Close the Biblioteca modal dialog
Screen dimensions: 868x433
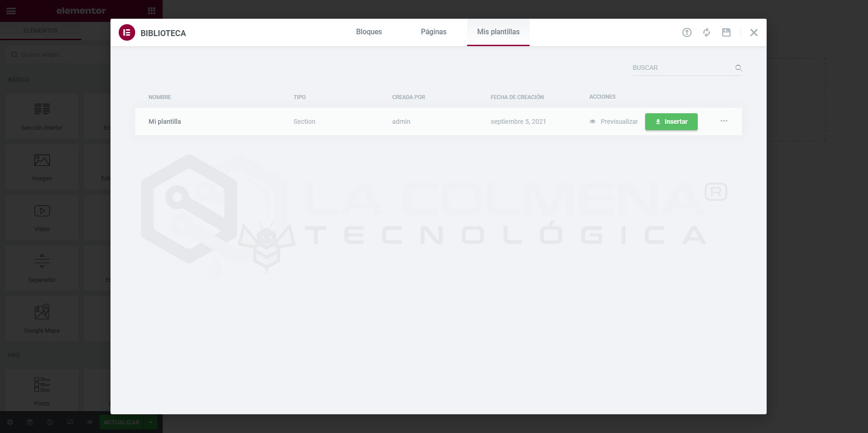(754, 32)
